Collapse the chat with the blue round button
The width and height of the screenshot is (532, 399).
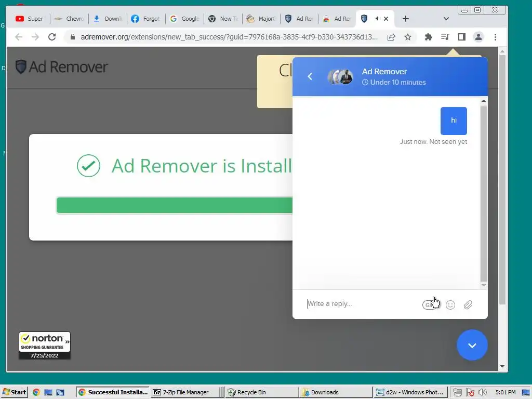pyautogui.click(x=472, y=345)
